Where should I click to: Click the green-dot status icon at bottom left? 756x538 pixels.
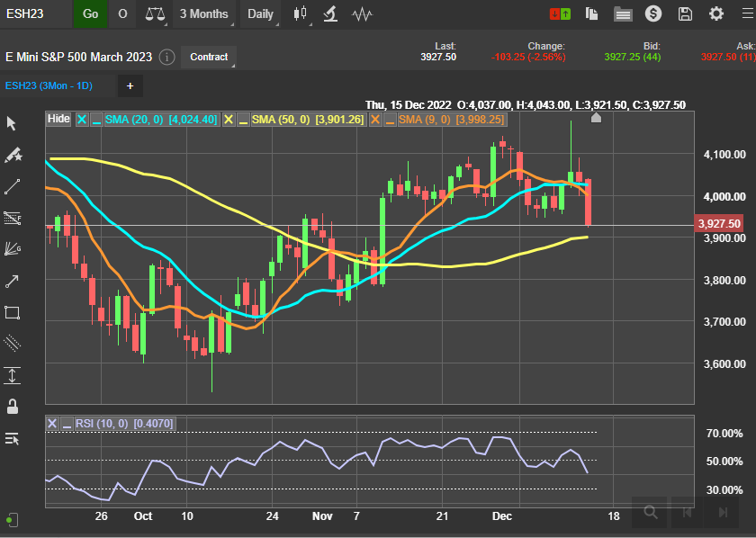pos(12,520)
